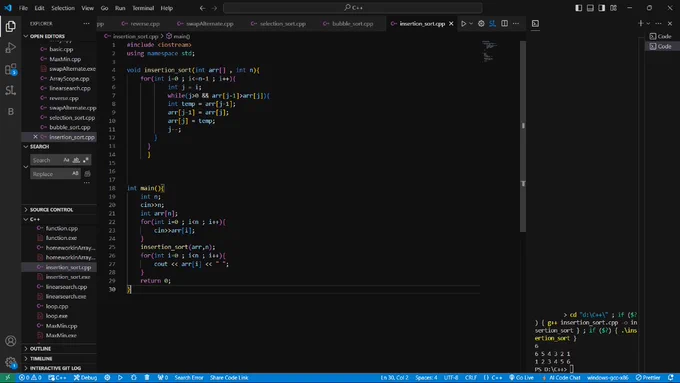Click the status bar run triangle icon

point(120,378)
